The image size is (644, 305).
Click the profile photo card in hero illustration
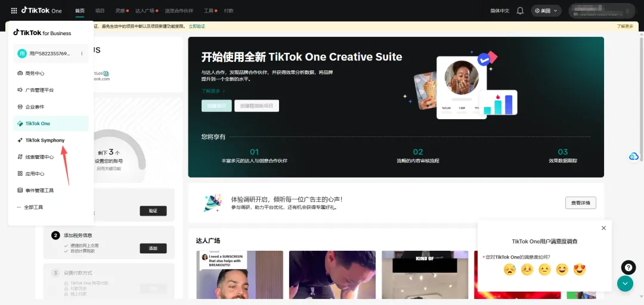(x=462, y=88)
